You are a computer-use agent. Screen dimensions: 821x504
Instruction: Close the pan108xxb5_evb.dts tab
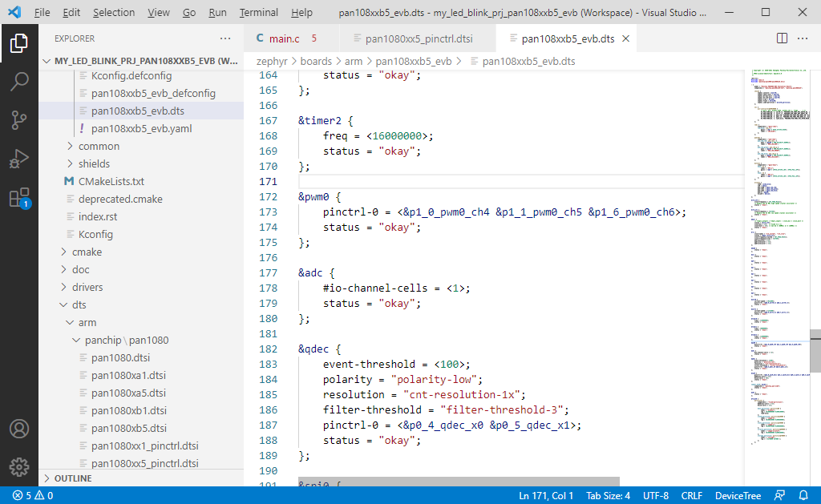(625, 38)
